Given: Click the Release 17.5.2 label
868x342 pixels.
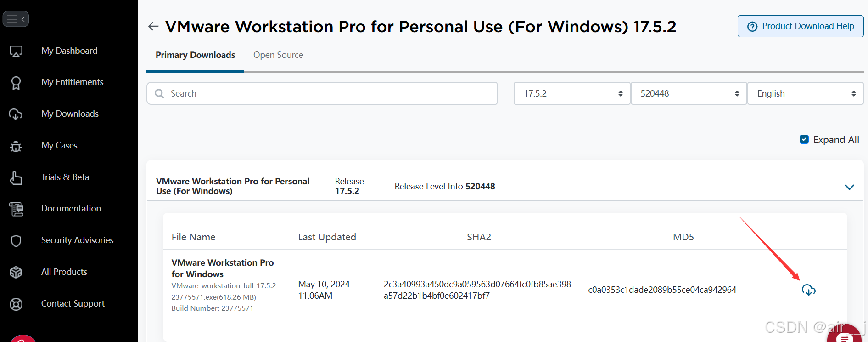Looking at the screenshot, I should click(x=349, y=186).
